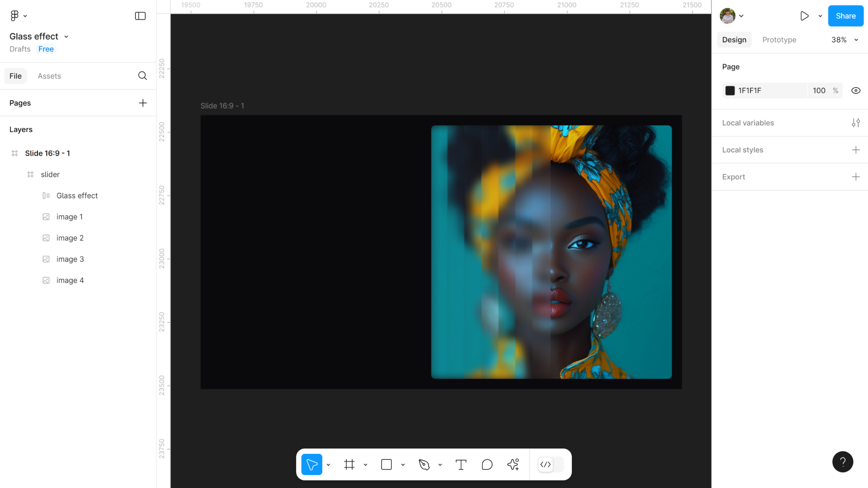Image resolution: width=868 pixels, height=488 pixels.
Task: Open the Actions AI tool
Action: (x=513, y=465)
